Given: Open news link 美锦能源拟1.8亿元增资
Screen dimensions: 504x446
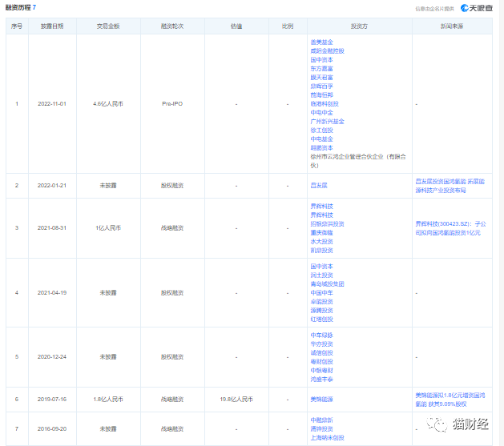Looking at the screenshot, I should coord(450,399).
